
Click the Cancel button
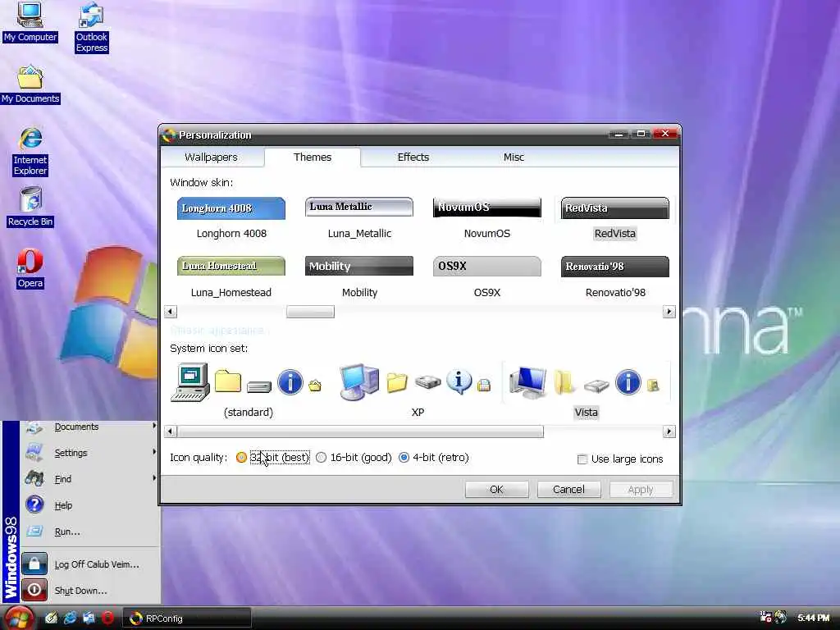click(x=568, y=489)
